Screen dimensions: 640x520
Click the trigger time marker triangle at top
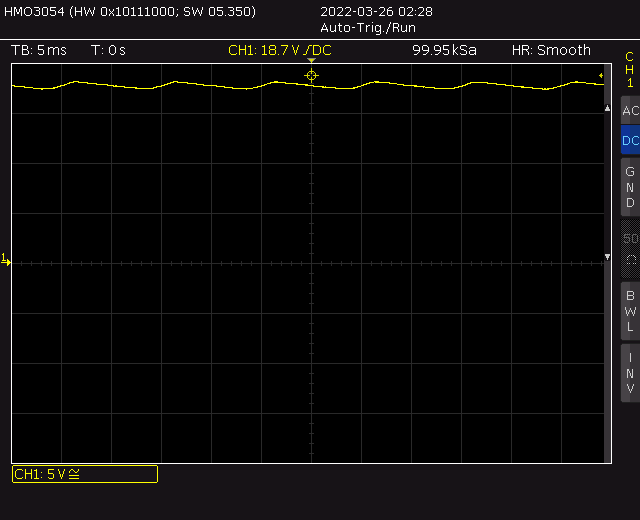coord(311,61)
